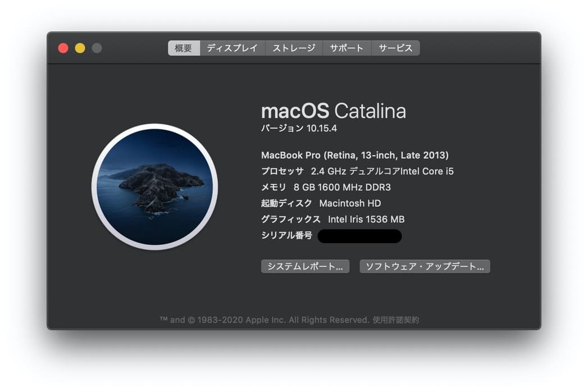Click the グラフィックス label
Screen dimensions: 588x392
(290, 220)
